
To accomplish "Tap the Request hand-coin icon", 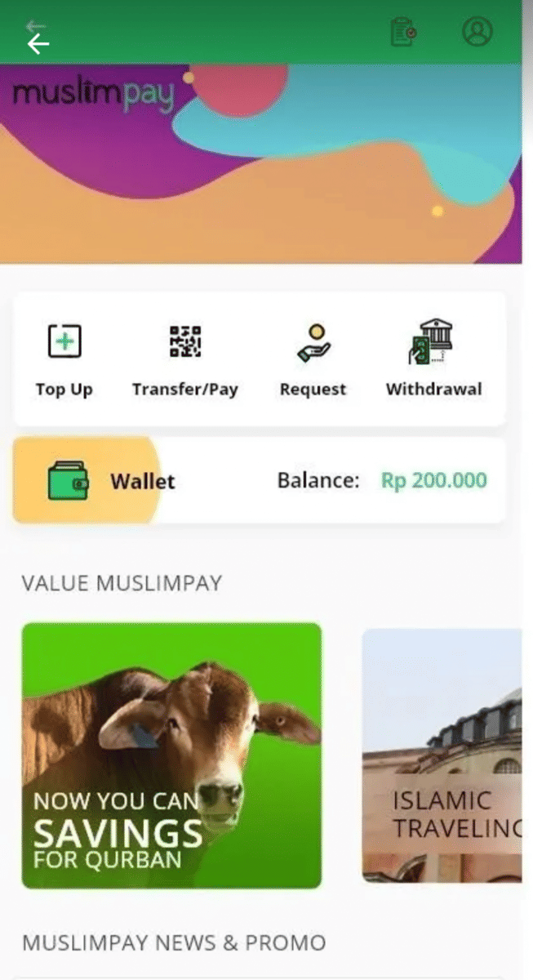I will coord(313,342).
